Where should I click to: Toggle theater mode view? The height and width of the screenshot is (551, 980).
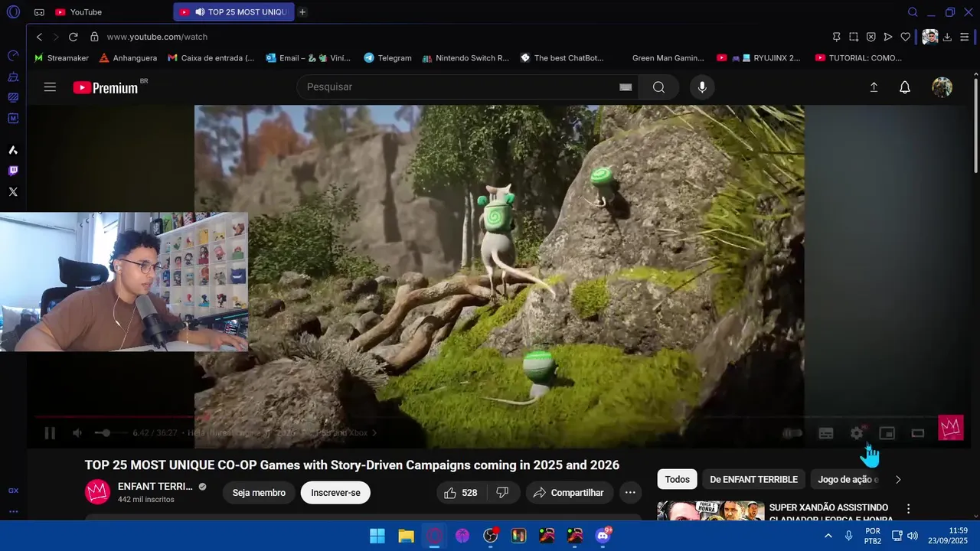pyautogui.click(x=917, y=433)
